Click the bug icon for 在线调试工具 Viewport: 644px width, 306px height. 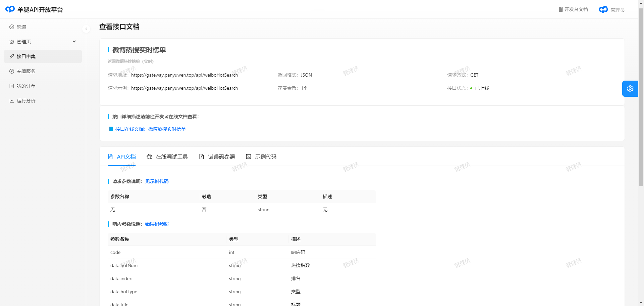click(149, 157)
